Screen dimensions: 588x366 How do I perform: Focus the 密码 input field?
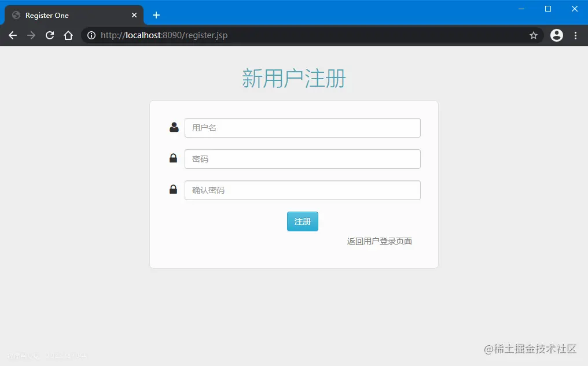(303, 159)
